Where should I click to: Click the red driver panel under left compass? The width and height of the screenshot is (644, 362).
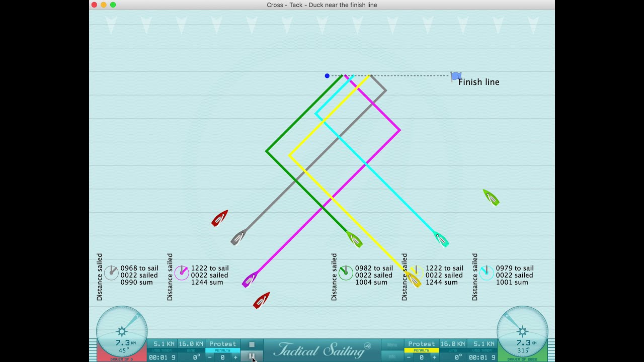point(122,359)
